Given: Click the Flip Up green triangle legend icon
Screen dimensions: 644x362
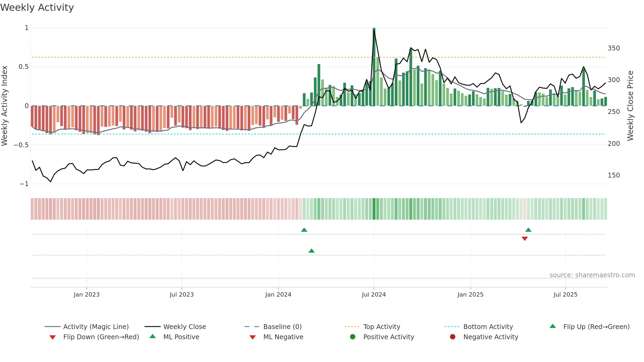Looking at the screenshot, I should pyautogui.click(x=553, y=326).
